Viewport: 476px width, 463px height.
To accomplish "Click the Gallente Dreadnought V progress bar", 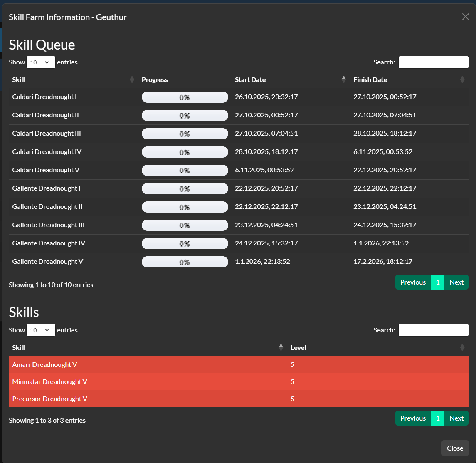I will point(185,262).
